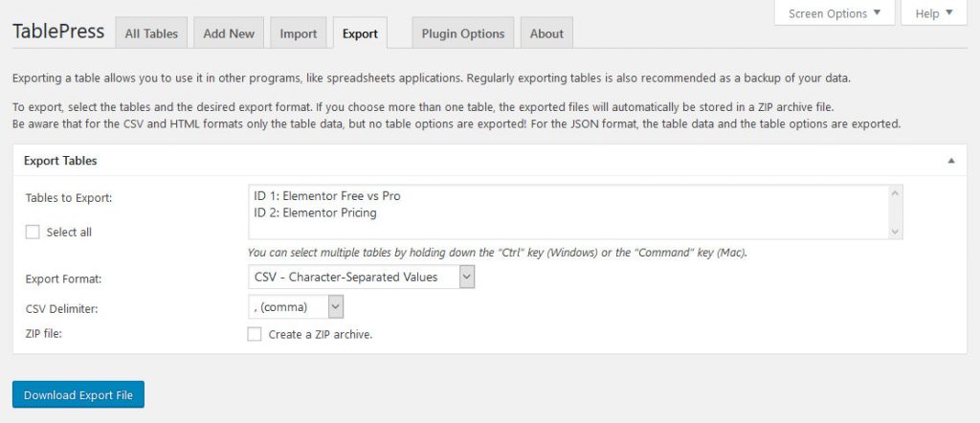Check Create a ZIP archive option

[254, 334]
